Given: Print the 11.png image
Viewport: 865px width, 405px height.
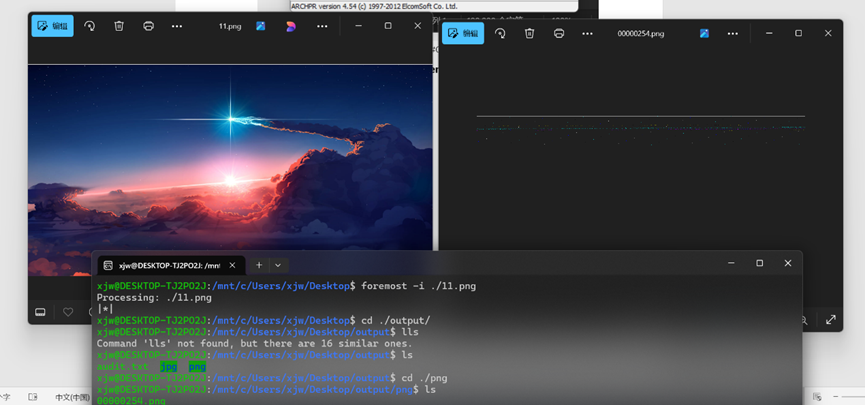Looking at the screenshot, I should tap(148, 26).
